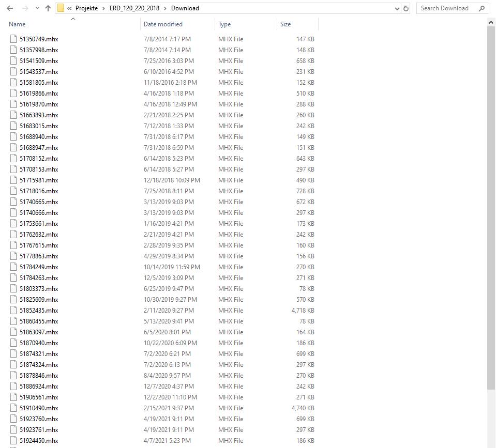Screen dimensions: 496x448
Task: Click the folder icon in address bar
Action: [61, 8]
